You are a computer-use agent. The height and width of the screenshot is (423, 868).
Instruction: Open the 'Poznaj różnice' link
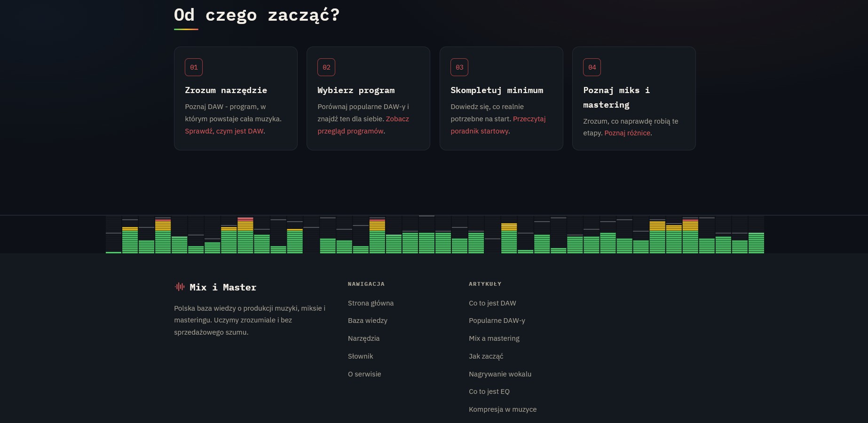(x=627, y=133)
